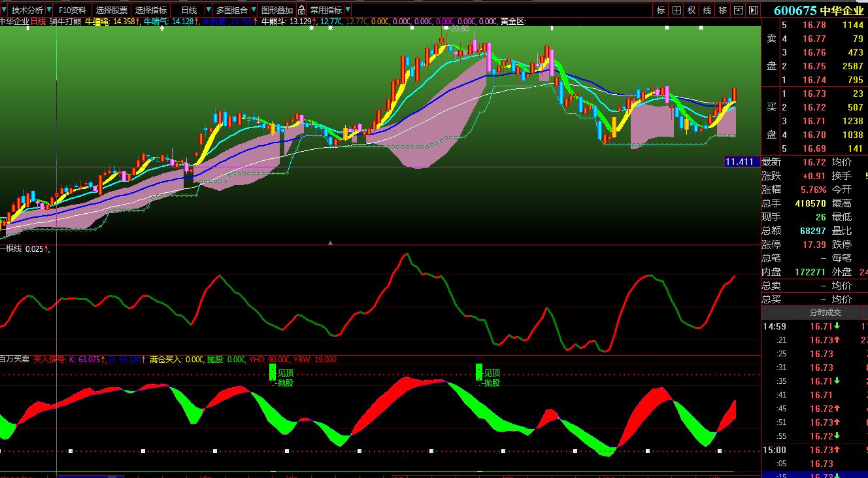The width and height of the screenshot is (868, 478).
Task: Click the 骑牛打熊 indicator name
Action: click(x=65, y=22)
